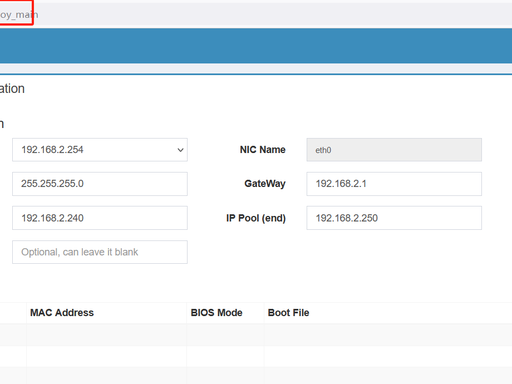Click the 'Optional, can leave it blank' field
Screen dimensions: 512x384
100,252
